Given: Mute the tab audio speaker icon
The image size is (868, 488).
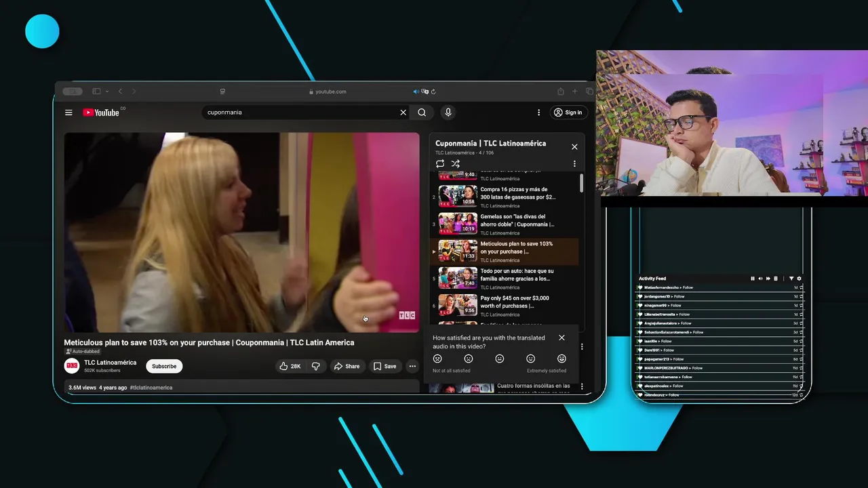Looking at the screenshot, I should (x=416, y=91).
